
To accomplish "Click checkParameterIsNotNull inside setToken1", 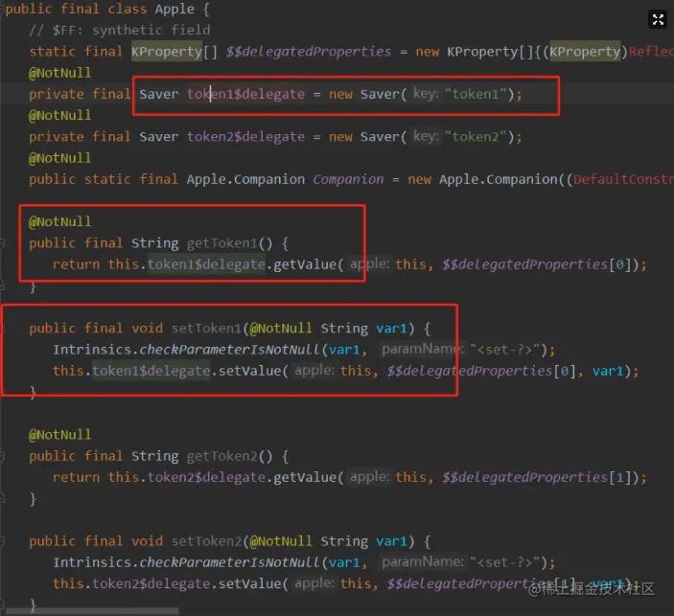I will coord(229,350).
